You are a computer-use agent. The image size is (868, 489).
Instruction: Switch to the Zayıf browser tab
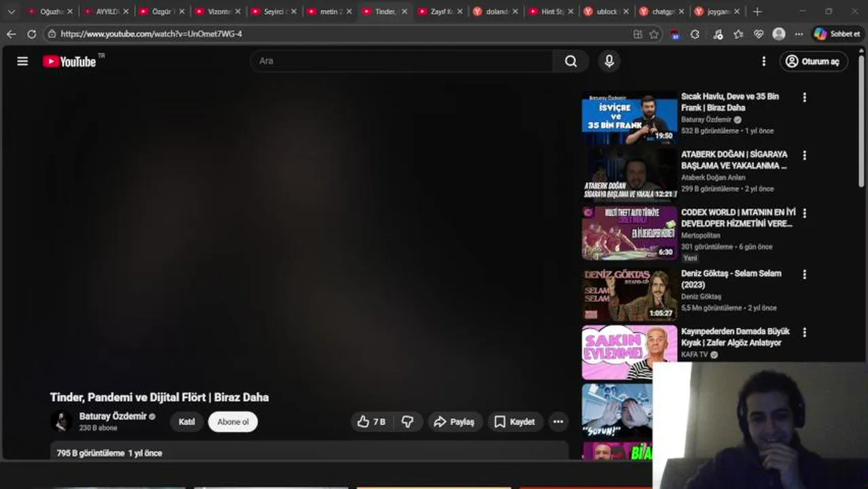pos(439,12)
